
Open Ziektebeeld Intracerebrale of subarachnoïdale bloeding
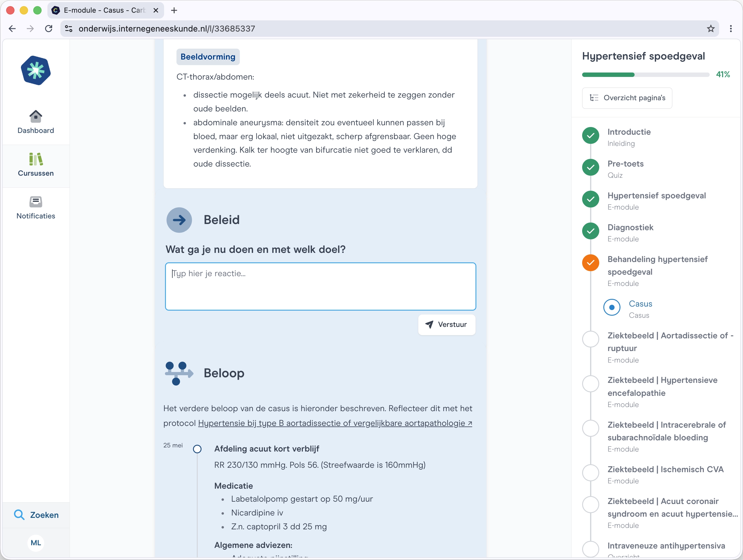click(x=666, y=436)
